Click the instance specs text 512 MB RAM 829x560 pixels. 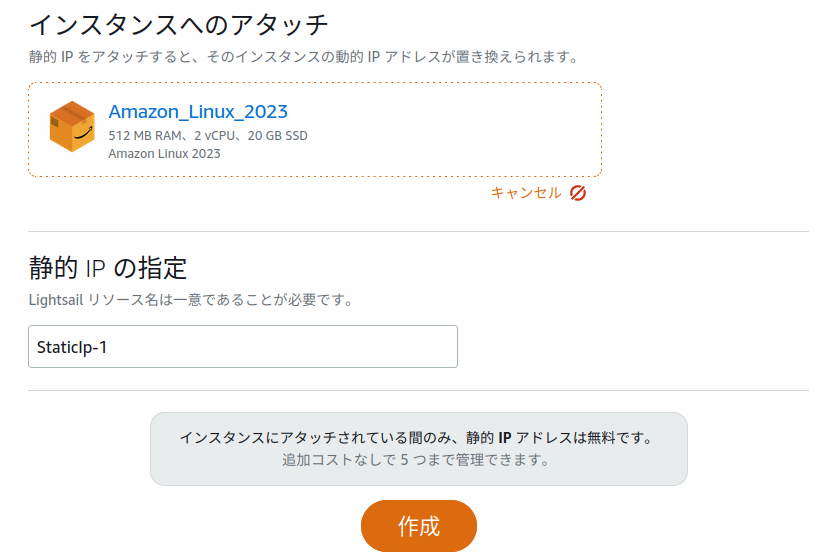[x=148, y=135]
